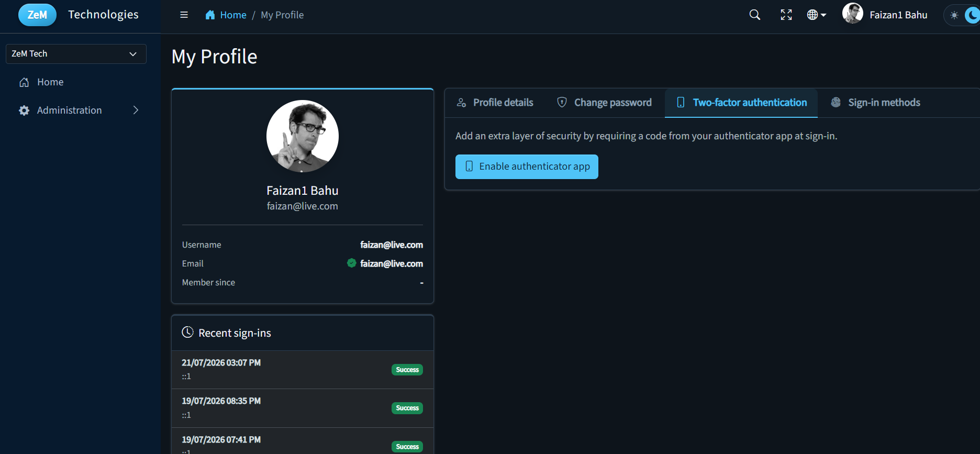Click the Member since label

pos(208,282)
